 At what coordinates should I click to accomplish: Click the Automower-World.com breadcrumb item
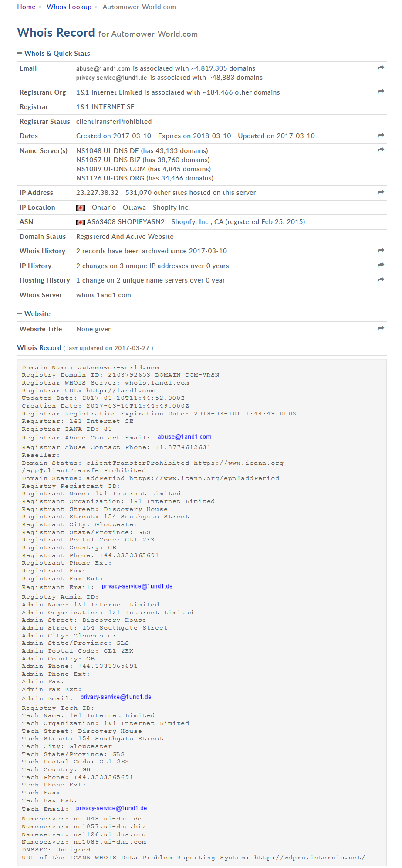point(139,7)
